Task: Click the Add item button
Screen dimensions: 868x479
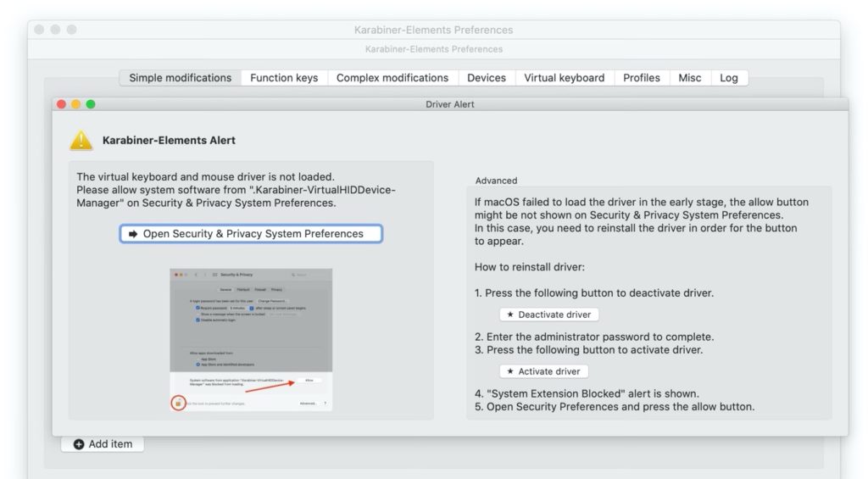Action: coord(103,444)
